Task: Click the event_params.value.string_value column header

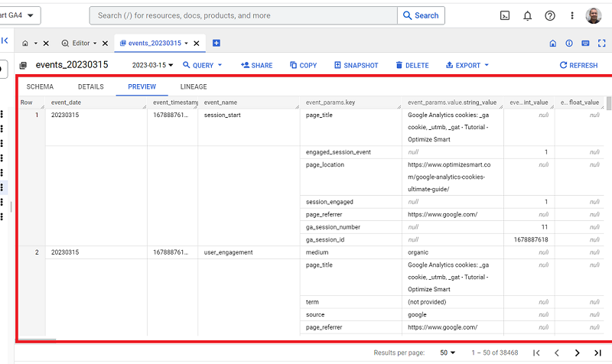Action: 452,102
